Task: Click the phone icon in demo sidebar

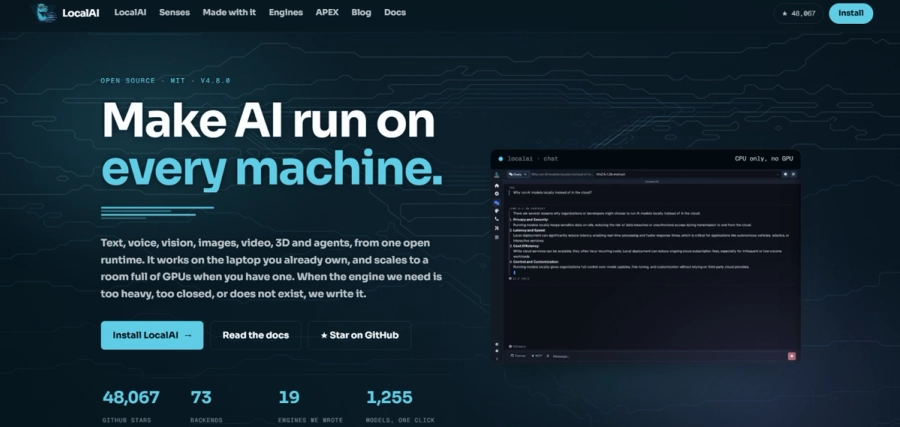Action: click(497, 219)
